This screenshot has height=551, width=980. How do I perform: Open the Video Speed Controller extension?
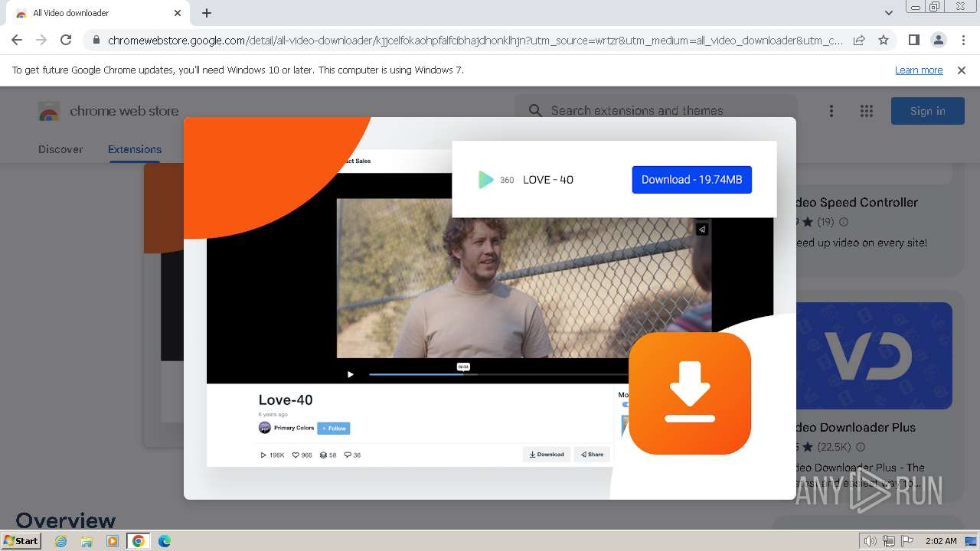[856, 202]
